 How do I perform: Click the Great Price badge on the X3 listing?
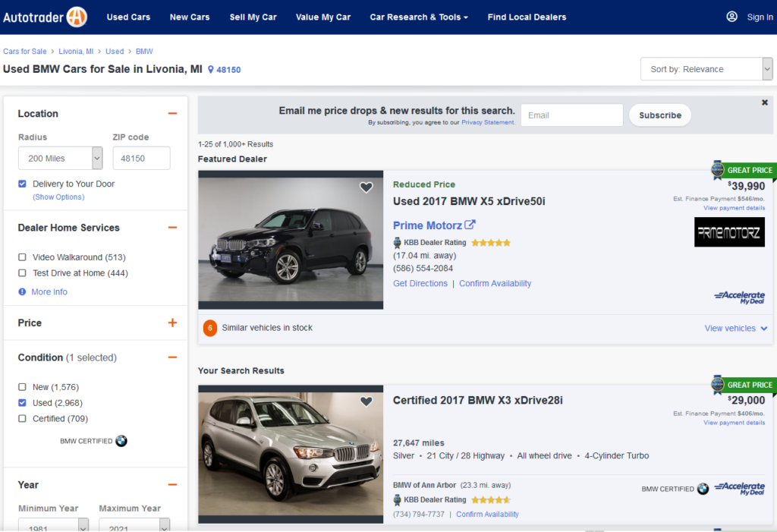[x=744, y=385]
